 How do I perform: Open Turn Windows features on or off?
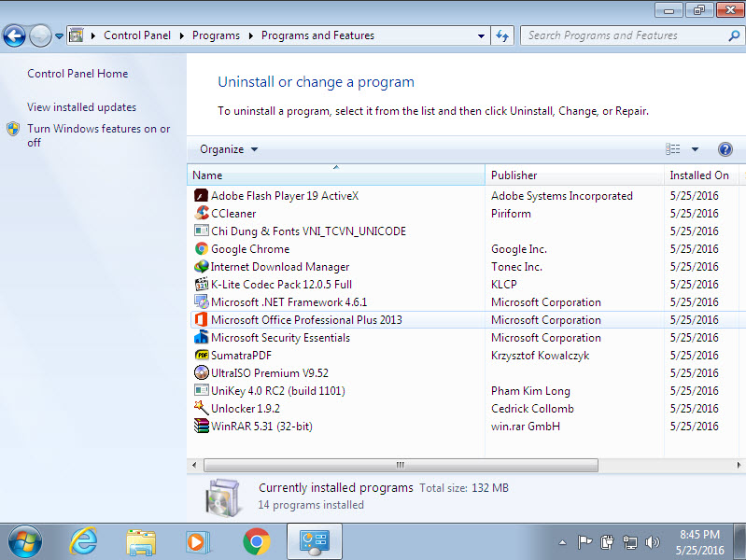(98, 135)
